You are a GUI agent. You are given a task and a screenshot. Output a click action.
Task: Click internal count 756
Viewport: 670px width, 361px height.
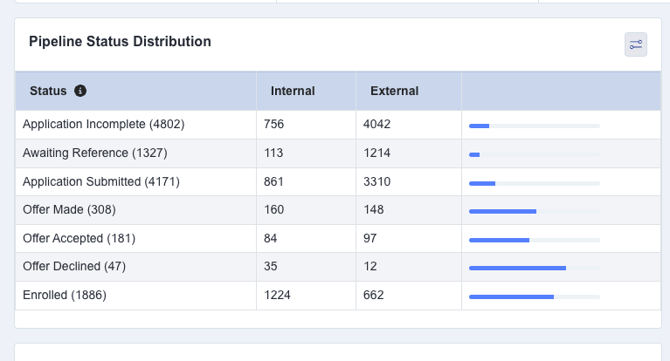[x=273, y=124]
